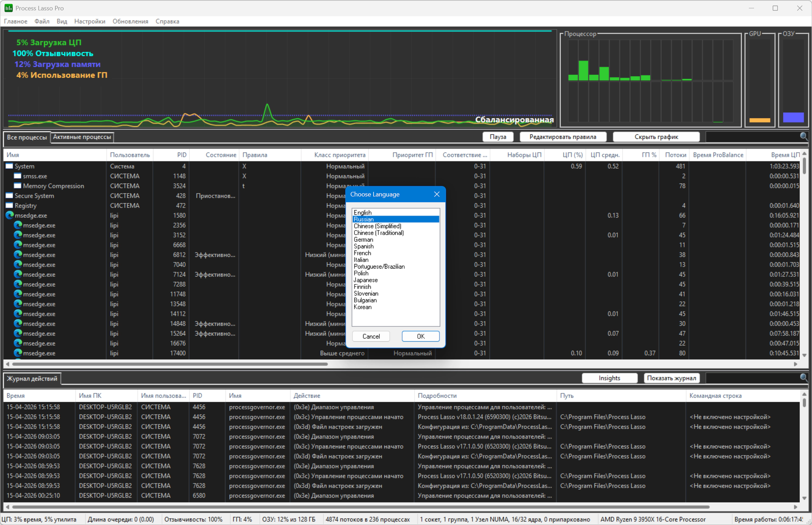Click the search magnifier icon in process list
This screenshot has width=812, height=525.
(x=803, y=137)
